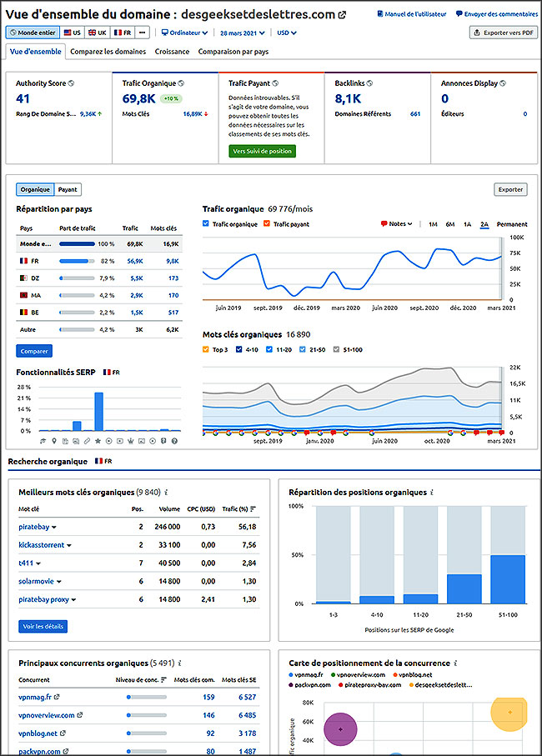Image resolution: width=542 pixels, height=756 pixels.
Task: Toggle Trafic organique checkbox
Action: 206,223
